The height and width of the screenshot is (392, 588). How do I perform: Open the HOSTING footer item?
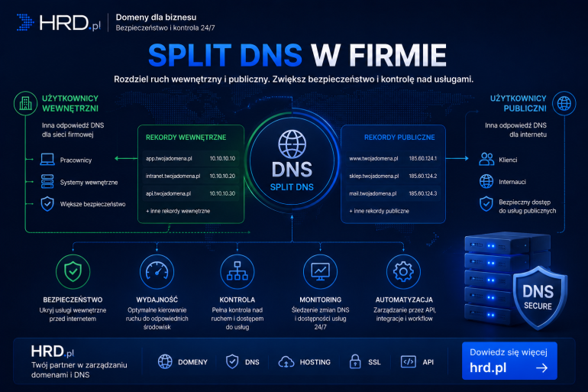click(305, 361)
